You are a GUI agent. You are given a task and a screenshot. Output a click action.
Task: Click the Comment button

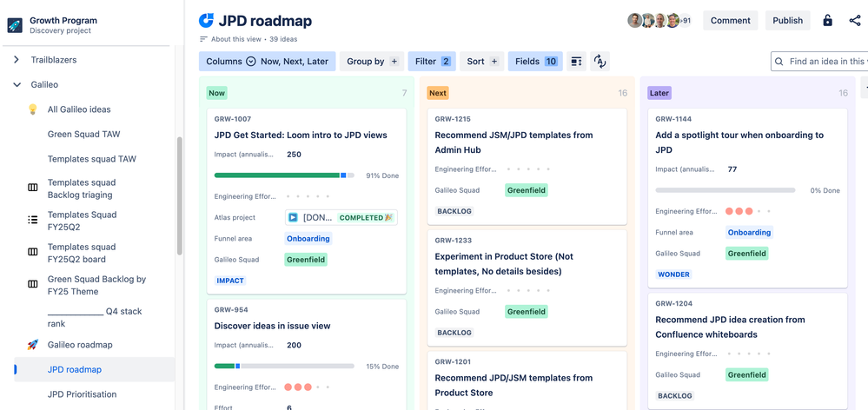[x=730, y=21]
